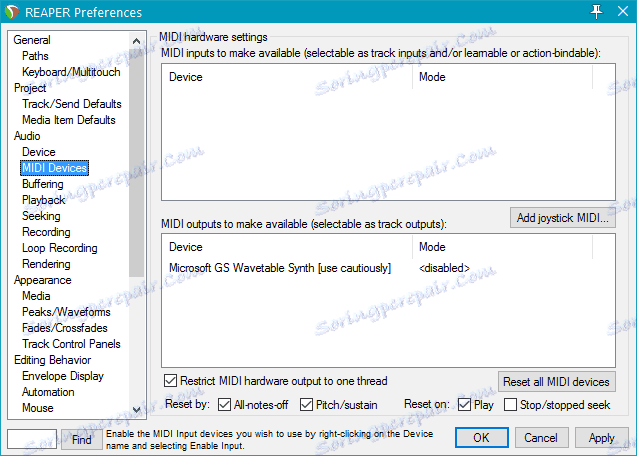Click Mode column header in MIDI outputs list
Image resolution: width=637 pixels, height=456 pixels.
point(503,247)
